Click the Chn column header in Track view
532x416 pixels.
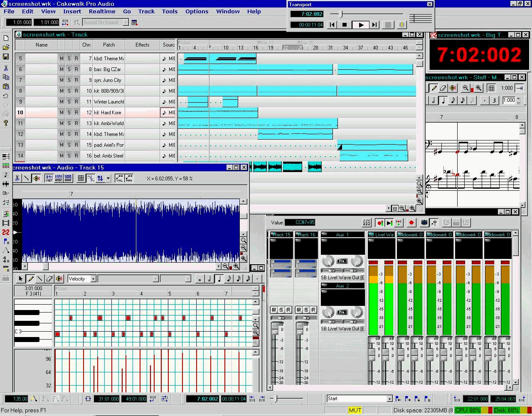[x=86, y=45]
